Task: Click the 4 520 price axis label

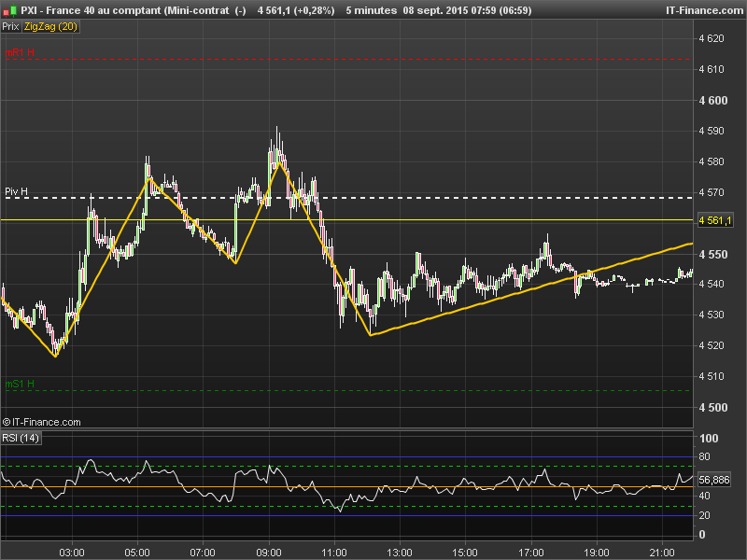Action: [712, 345]
